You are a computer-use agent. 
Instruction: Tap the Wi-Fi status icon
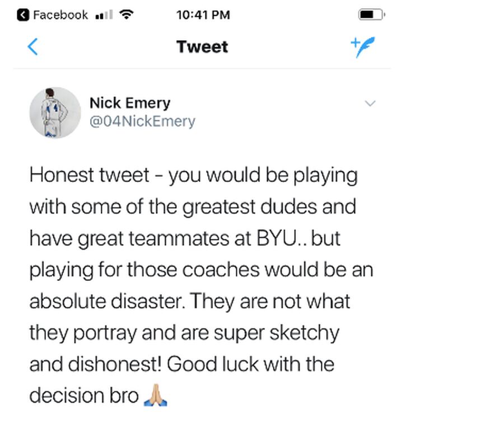tap(128, 15)
